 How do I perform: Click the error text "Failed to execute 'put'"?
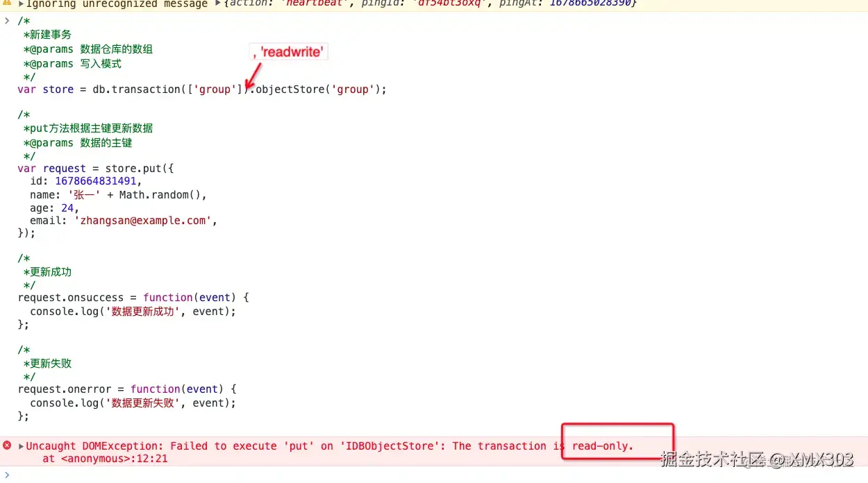tap(242, 446)
